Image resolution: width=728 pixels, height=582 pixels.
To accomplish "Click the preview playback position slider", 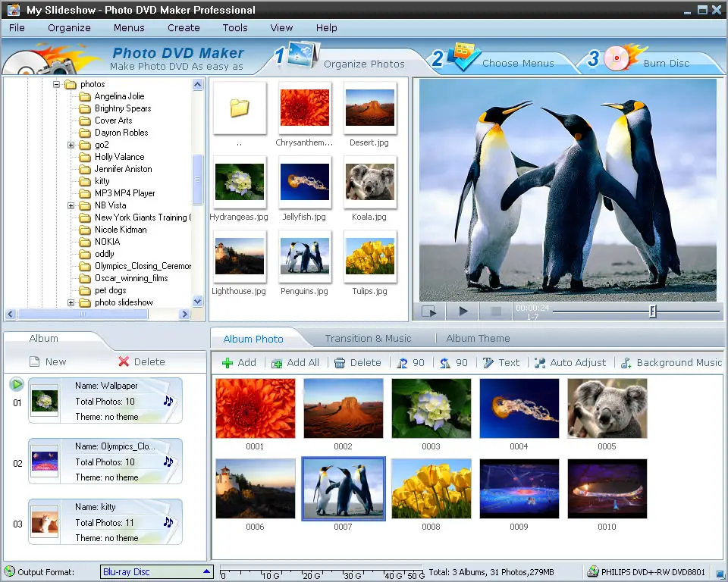I will pyautogui.click(x=652, y=311).
